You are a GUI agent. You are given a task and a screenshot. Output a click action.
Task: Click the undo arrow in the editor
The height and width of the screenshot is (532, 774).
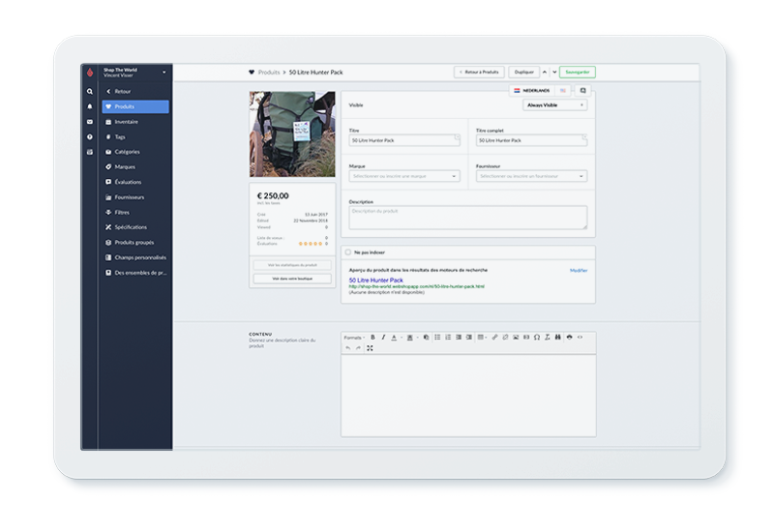click(348, 348)
